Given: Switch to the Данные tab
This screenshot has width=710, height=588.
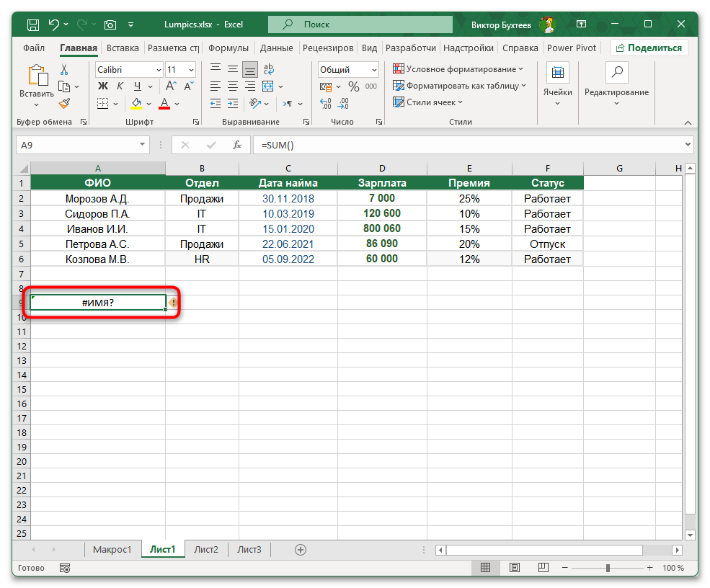Looking at the screenshot, I should (x=276, y=48).
